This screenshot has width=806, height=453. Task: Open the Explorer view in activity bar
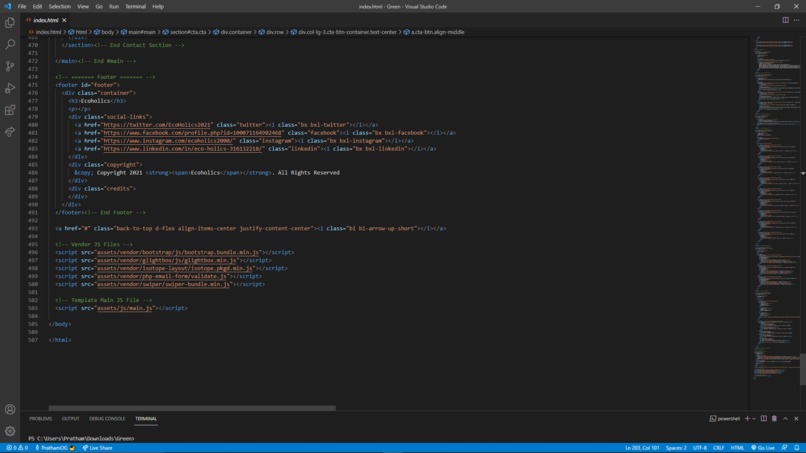point(10,23)
